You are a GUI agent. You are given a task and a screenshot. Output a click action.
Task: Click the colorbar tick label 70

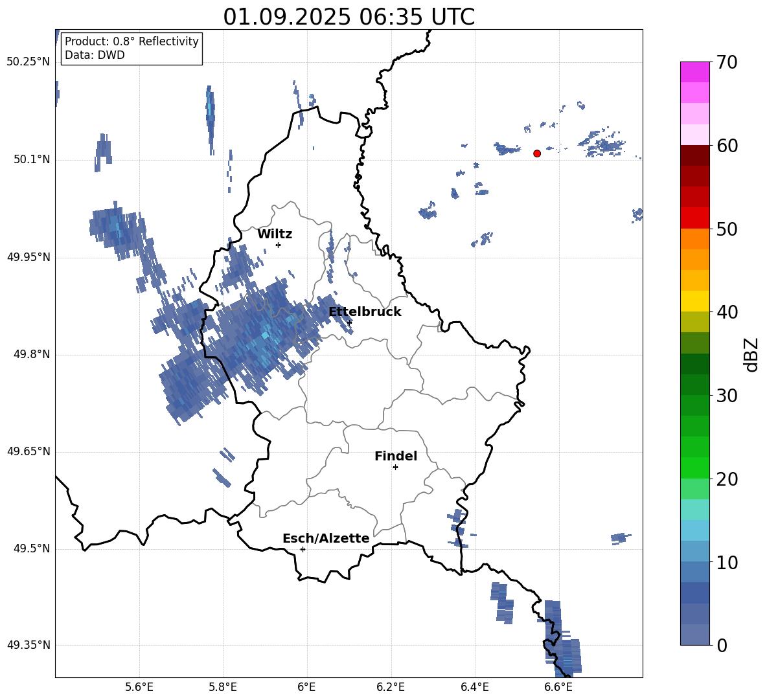[727, 62]
